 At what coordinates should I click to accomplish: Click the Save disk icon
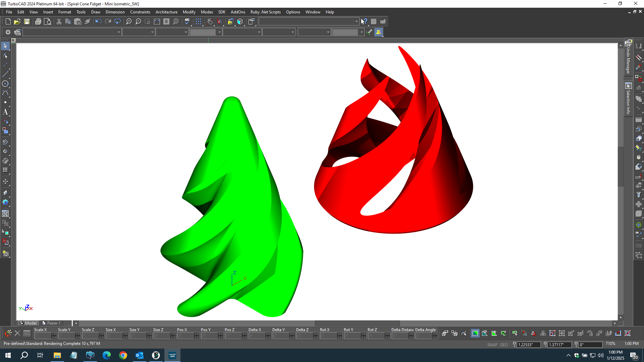(27, 21)
